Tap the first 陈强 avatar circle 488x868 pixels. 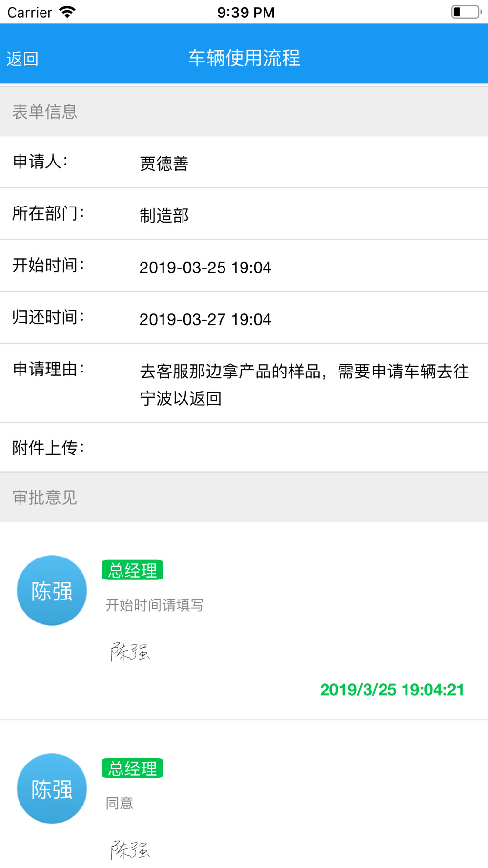[52, 590]
